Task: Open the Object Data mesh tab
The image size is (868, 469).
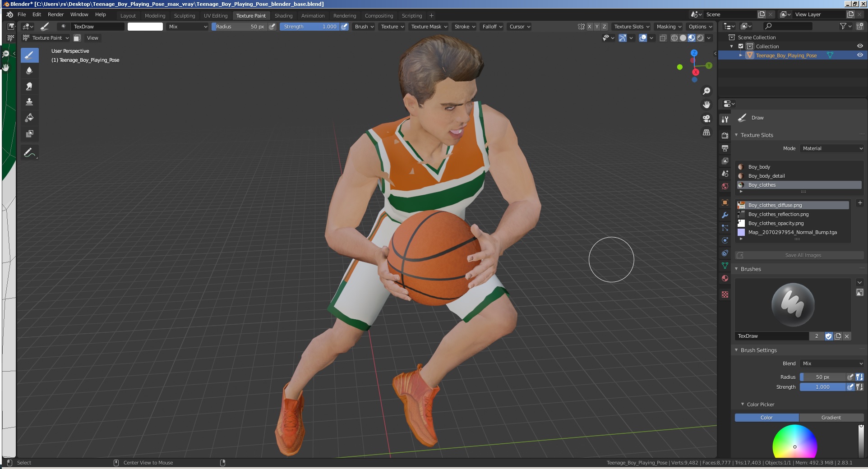Action: tap(725, 266)
